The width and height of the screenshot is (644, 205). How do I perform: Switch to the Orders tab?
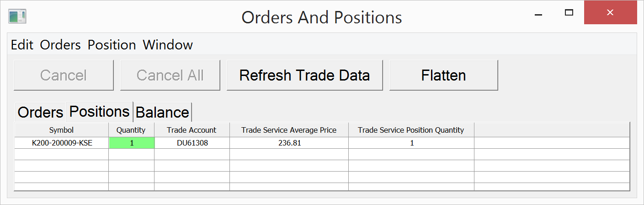[x=40, y=113]
